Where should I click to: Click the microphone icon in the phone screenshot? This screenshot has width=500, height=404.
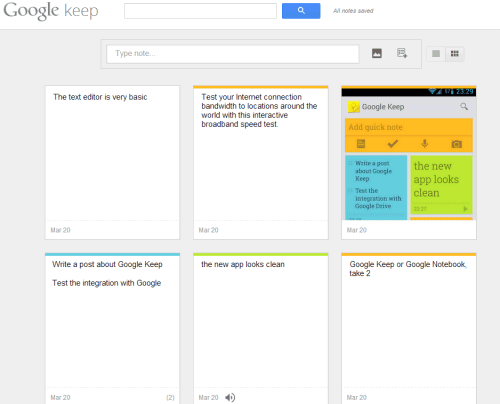[x=425, y=144]
